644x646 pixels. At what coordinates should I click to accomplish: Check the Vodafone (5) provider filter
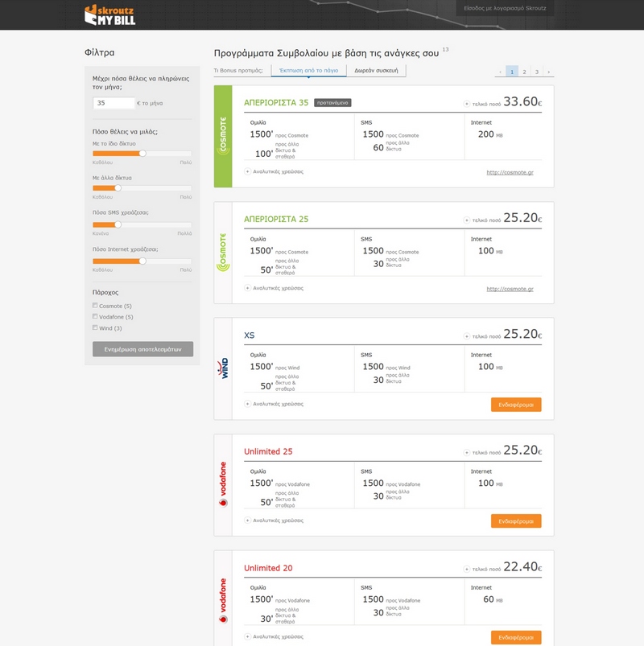[95, 316]
